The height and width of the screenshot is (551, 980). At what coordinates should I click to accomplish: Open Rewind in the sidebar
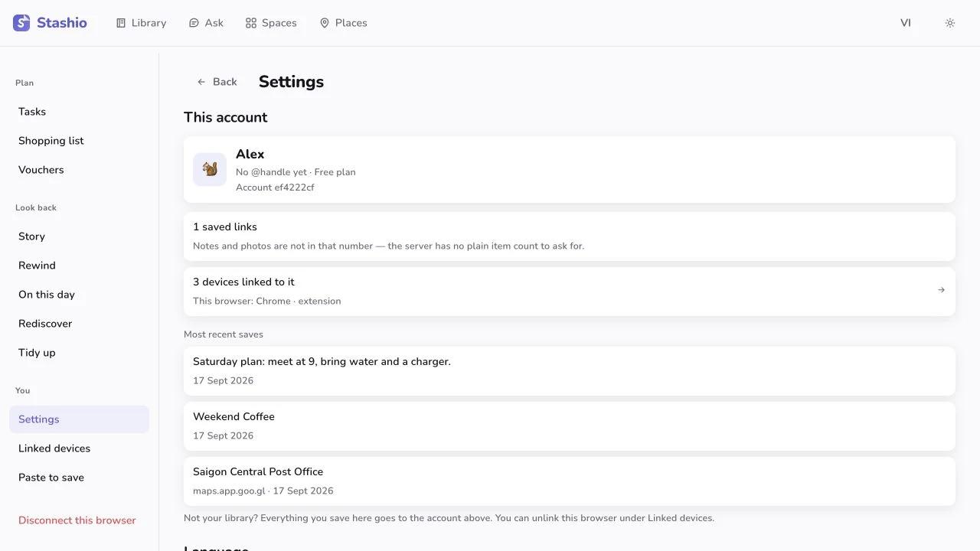pyautogui.click(x=79, y=266)
